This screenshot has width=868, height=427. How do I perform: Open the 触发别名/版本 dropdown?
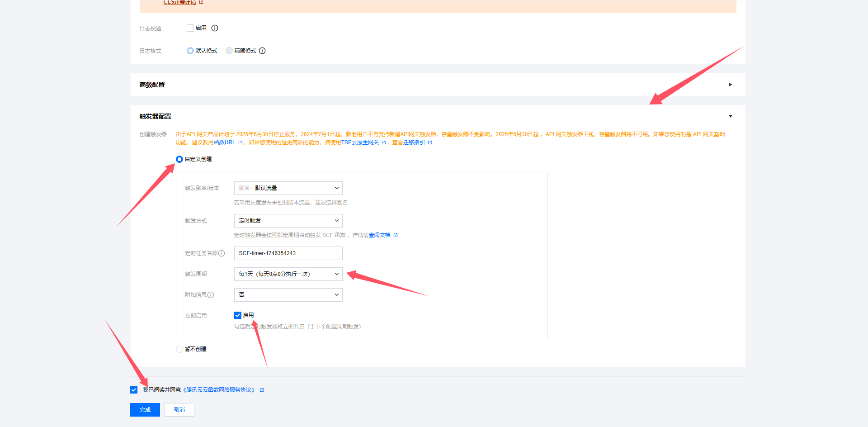click(x=288, y=188)
